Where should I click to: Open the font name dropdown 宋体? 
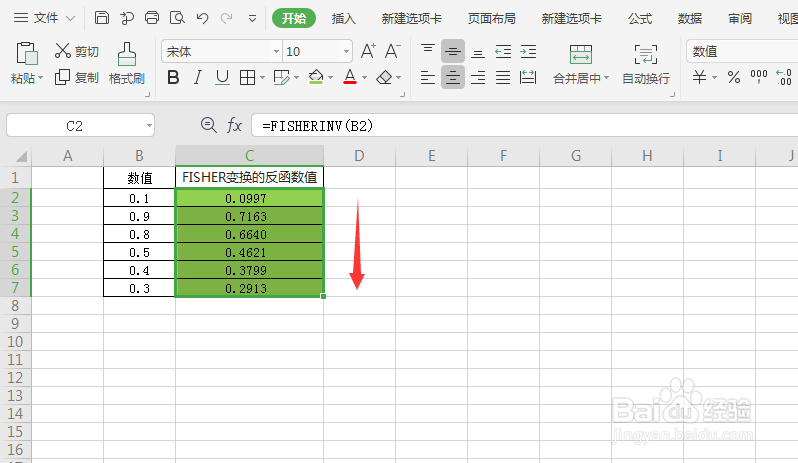coord(276,51)
